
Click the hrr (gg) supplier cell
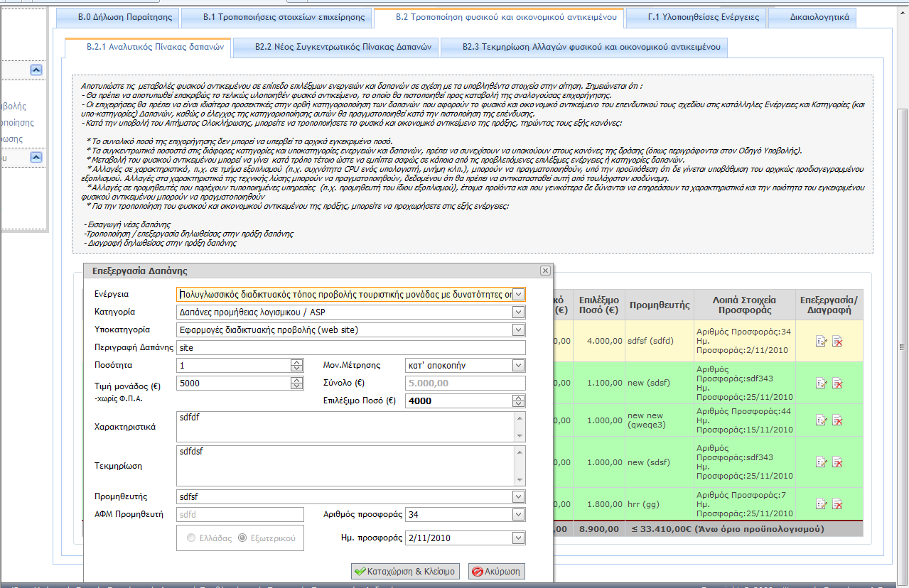(659, 504)
